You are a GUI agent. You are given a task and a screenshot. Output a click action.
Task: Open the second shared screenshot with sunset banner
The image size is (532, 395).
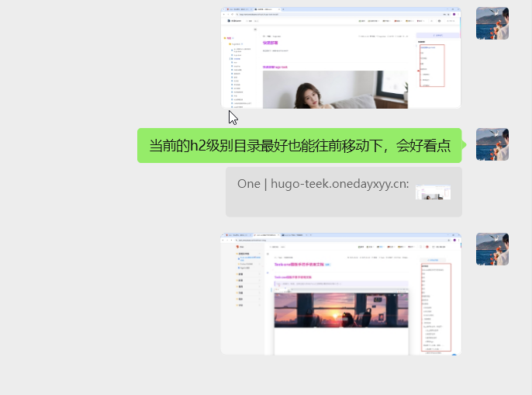[x=341, y=293]
